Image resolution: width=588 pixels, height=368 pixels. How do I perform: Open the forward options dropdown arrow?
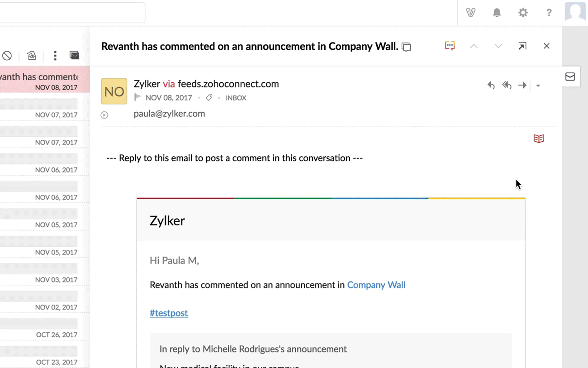point(538,85)
